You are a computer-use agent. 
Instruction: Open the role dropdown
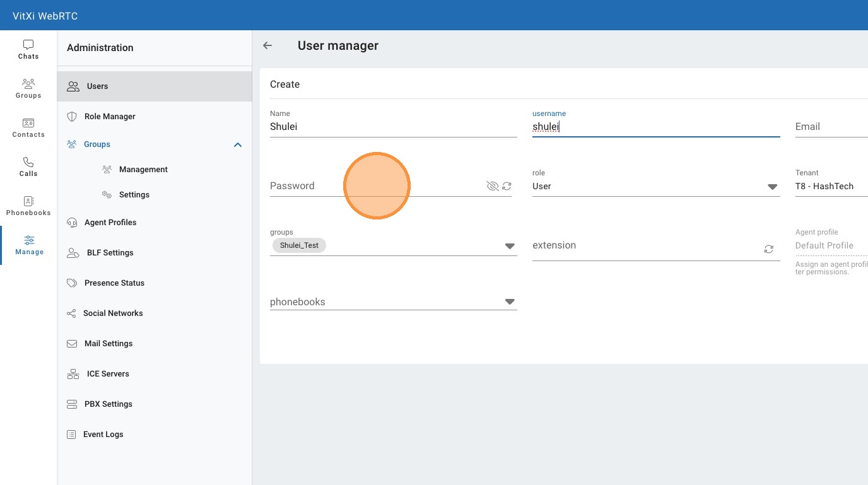click(x=772, y=187)
